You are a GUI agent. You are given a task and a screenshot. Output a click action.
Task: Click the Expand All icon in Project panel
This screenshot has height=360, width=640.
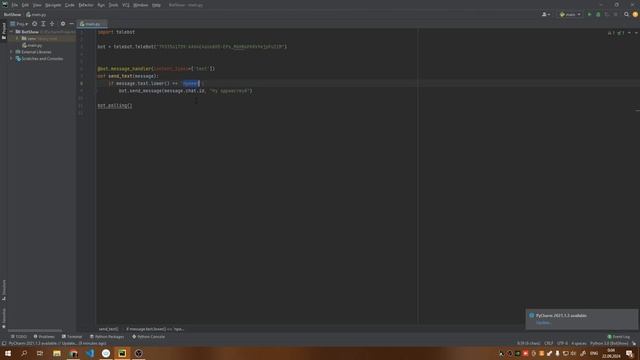[x=43, y=24]
